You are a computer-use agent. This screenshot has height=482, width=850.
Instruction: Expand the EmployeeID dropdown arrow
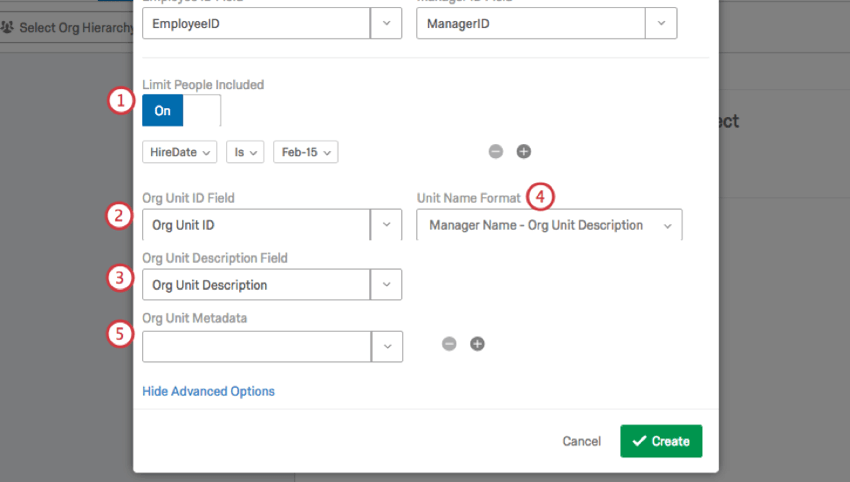[386, 23]
